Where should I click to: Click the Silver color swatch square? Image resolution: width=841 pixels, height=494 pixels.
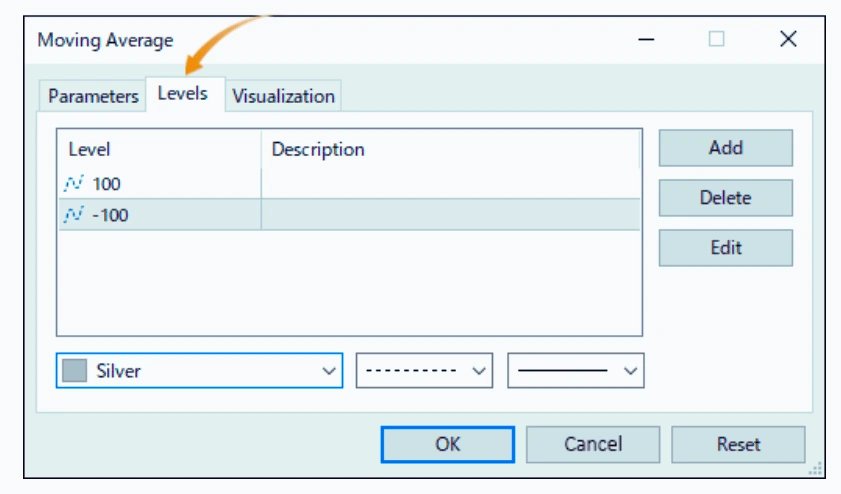point(75,371)
